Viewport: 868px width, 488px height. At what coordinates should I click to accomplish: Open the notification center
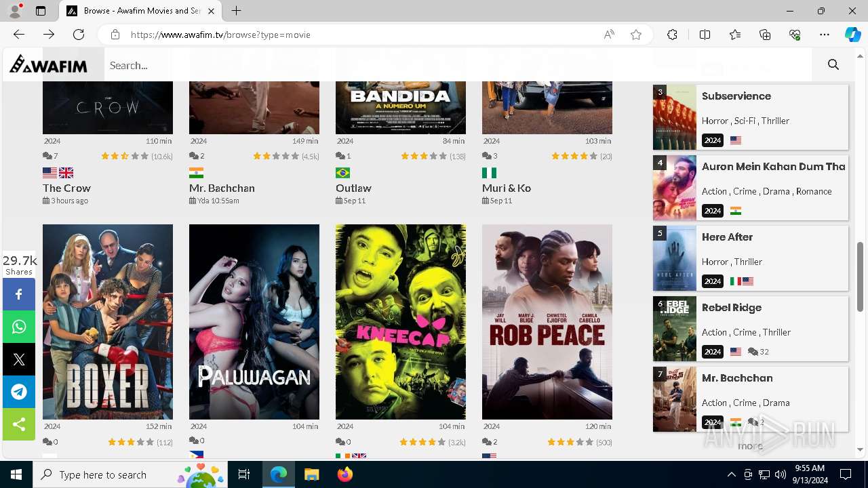click(x=846, y=474)
